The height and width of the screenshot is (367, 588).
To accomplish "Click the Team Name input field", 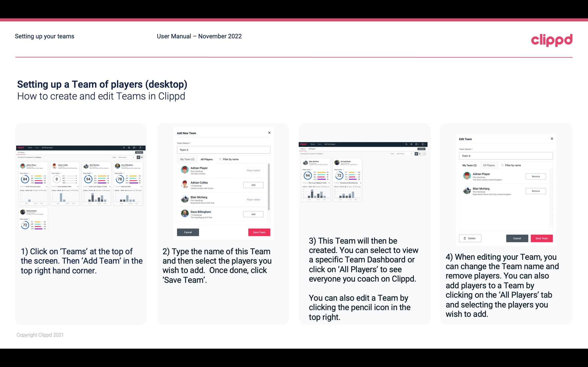I will tap(223, 150).
